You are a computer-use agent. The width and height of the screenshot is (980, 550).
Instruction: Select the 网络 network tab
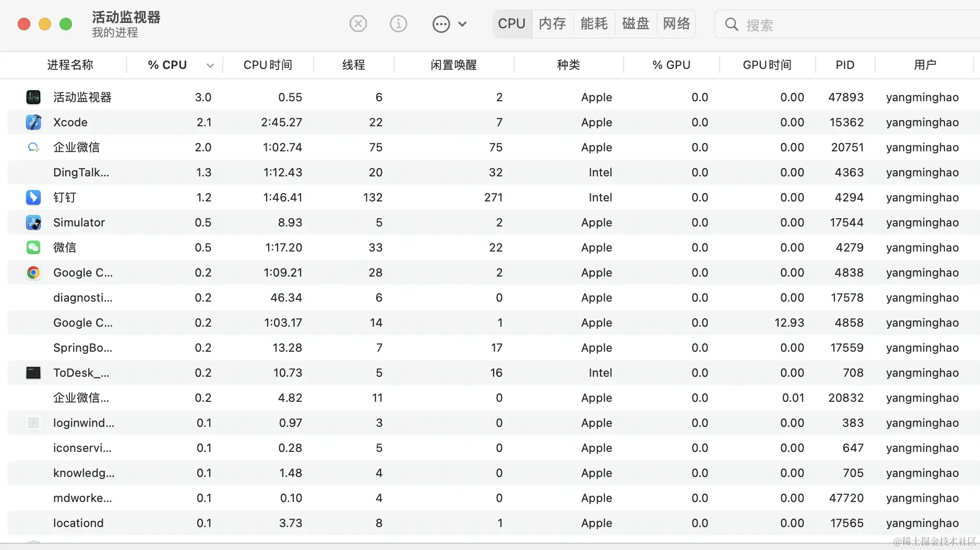676,24
